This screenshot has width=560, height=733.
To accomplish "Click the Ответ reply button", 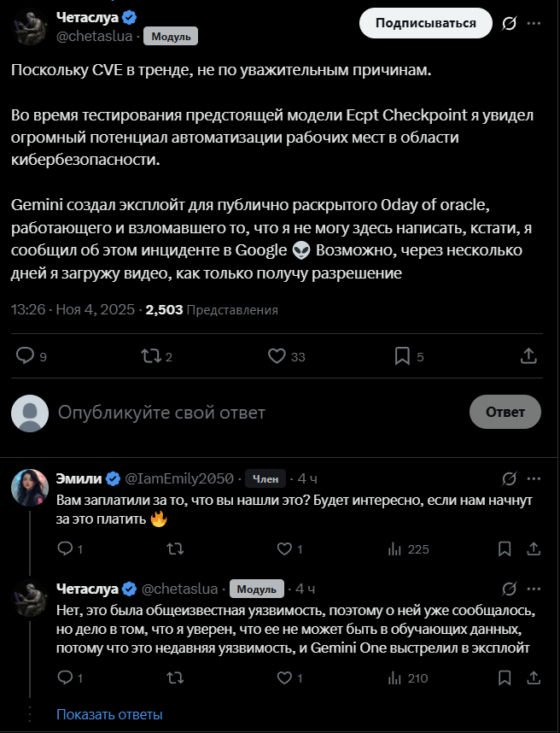I will point(505,412).
